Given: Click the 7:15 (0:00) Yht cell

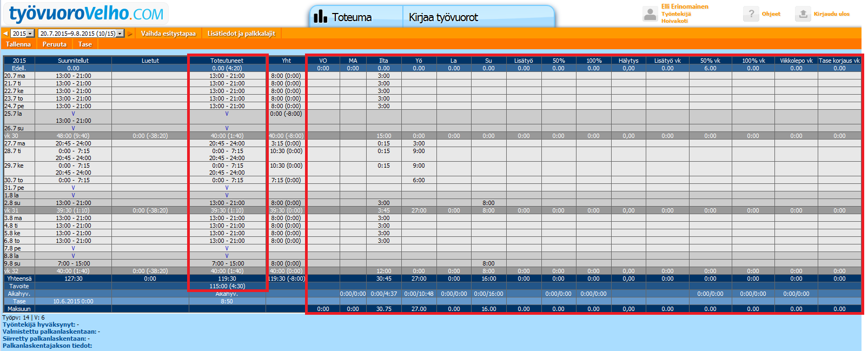Looking at the screenshot, I should point(286,180).
